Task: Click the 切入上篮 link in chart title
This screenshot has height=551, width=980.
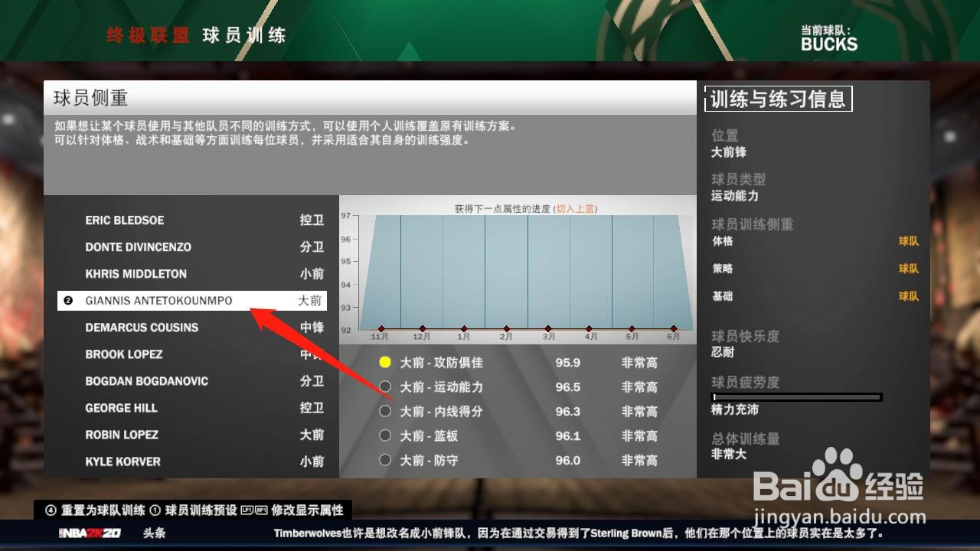Action: [576, 208]
